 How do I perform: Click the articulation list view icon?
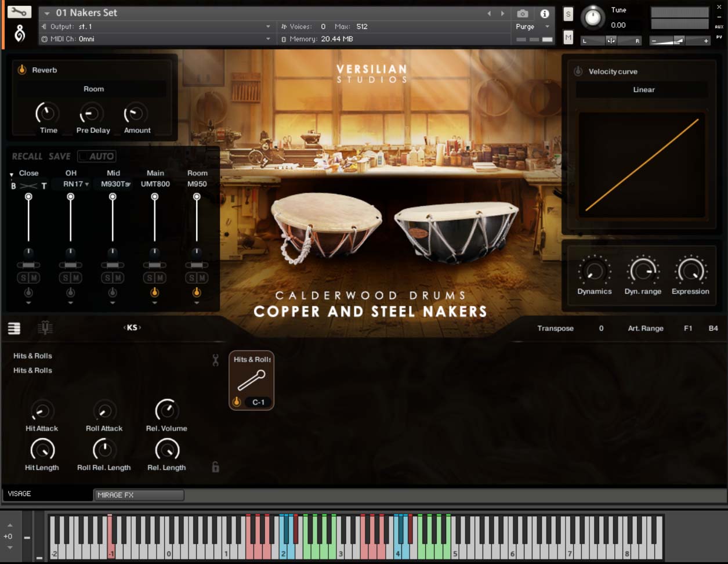tap(14, 328)
